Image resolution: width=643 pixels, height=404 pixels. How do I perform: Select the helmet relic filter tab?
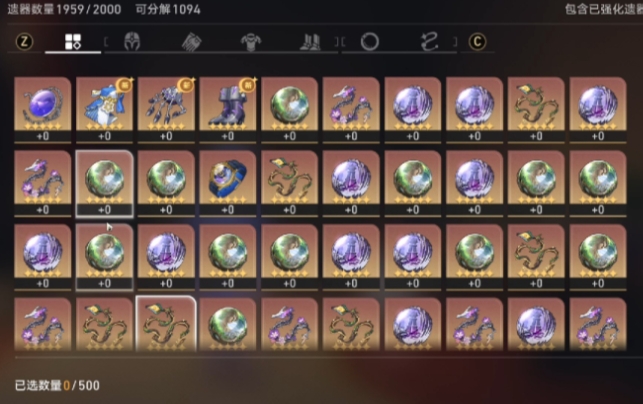[132, 42]
